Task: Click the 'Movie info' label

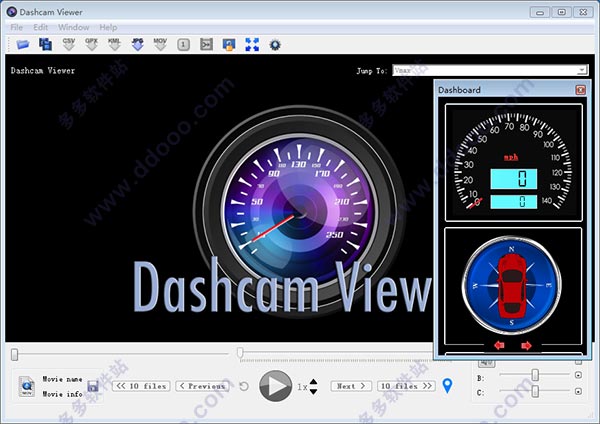Action: (x=62, y=394)
